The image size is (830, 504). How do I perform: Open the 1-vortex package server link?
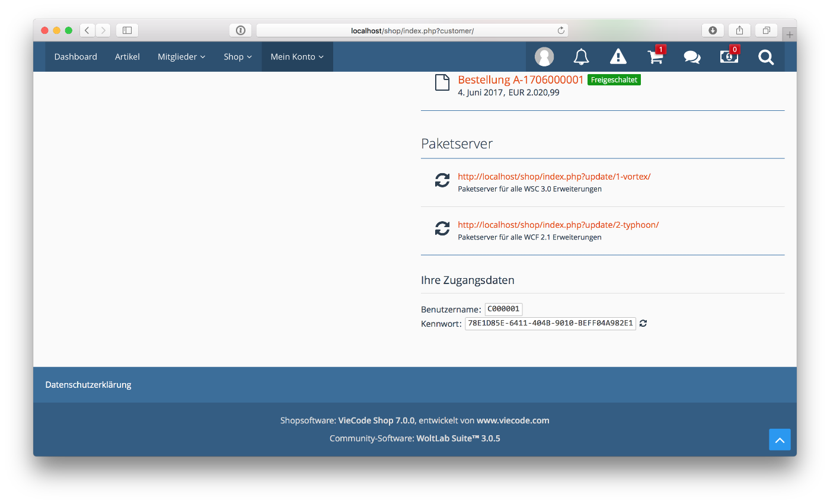pyautogui.click(x=554, y=177)
